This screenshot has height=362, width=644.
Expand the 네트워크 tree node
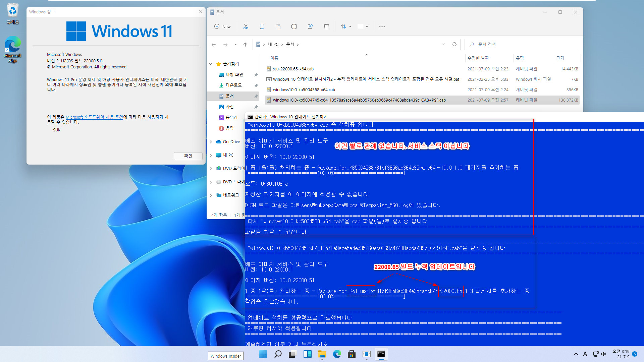[x=211, y=195]
